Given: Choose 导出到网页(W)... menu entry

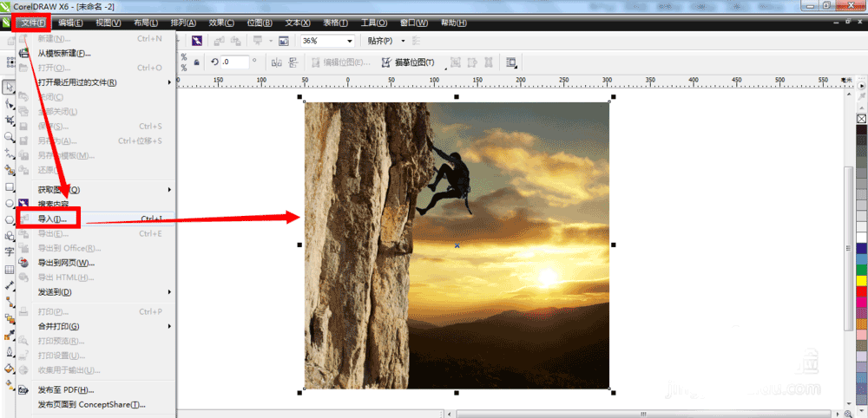Looking at the screenshot, I should [x=95, y=263].
